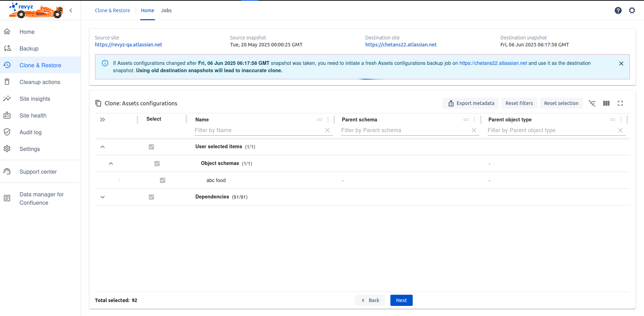Open the revyz-qa source site link

point(128,45)
